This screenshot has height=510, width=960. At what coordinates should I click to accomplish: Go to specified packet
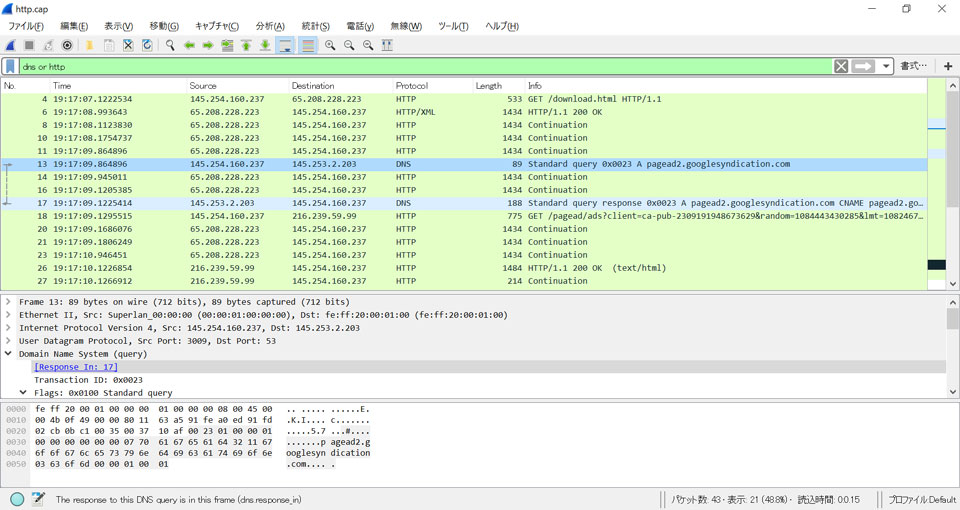point(227,45)
